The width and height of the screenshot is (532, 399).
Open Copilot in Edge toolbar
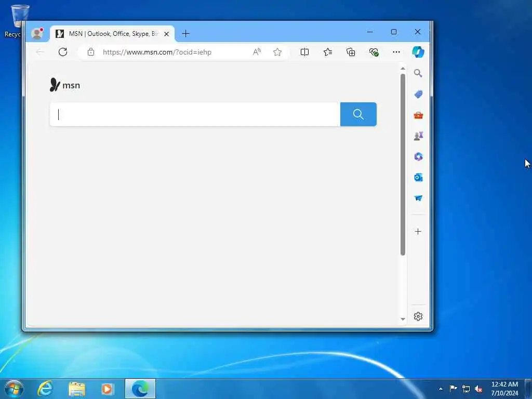[418, 52]
